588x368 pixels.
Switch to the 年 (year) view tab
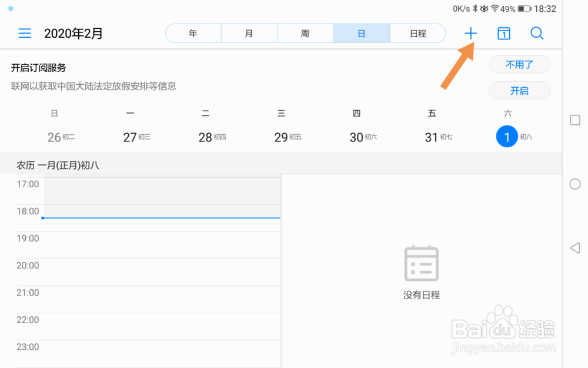coord(193,34)
